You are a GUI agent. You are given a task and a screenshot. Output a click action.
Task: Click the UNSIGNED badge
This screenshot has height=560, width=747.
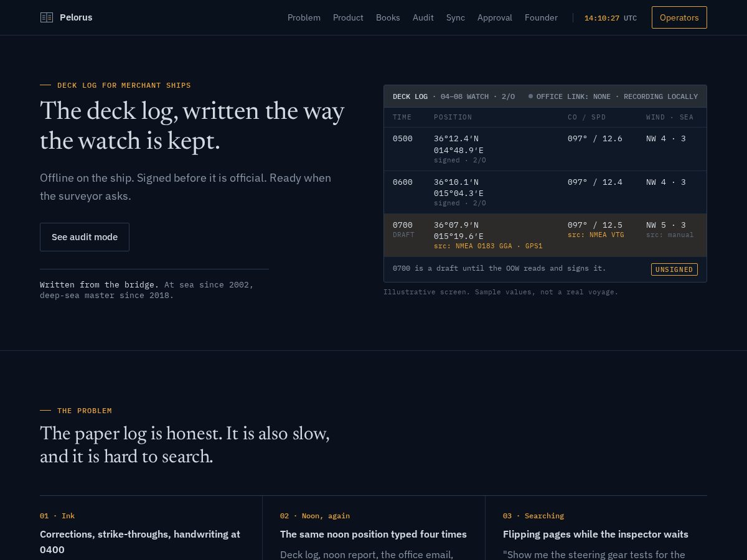pos(674,269)
